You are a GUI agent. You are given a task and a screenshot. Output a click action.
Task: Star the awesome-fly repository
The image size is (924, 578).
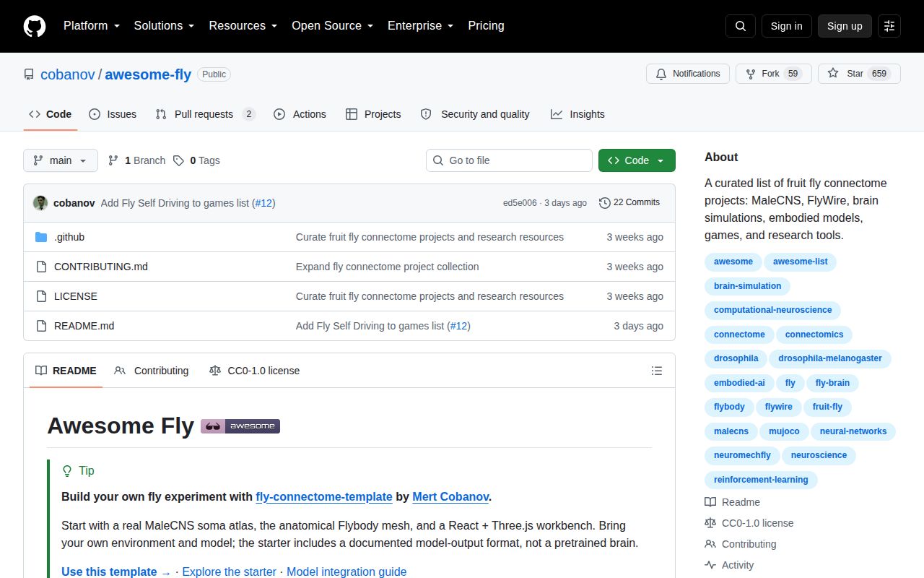[859, 74]
